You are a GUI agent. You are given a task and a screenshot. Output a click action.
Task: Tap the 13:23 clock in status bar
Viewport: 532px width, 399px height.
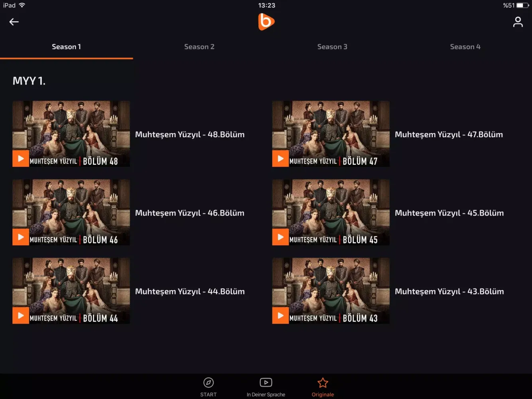[x=266, y=5]
